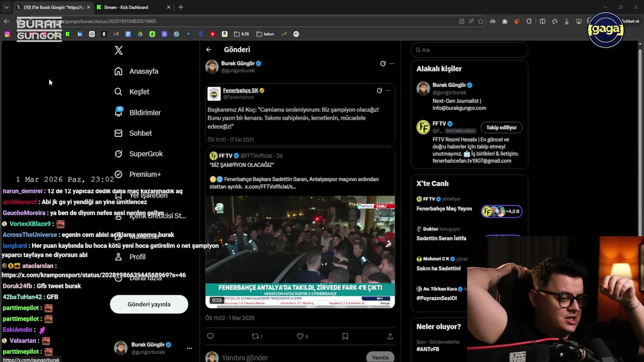Open more menu on Fenerbahçe SK quote
The image size is (644, 362).
(388, 90)
